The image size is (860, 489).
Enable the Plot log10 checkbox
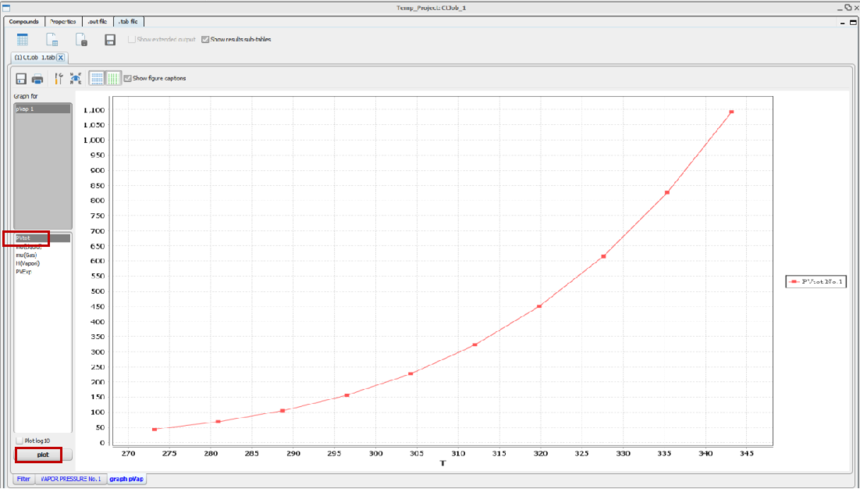click(20, 440)
